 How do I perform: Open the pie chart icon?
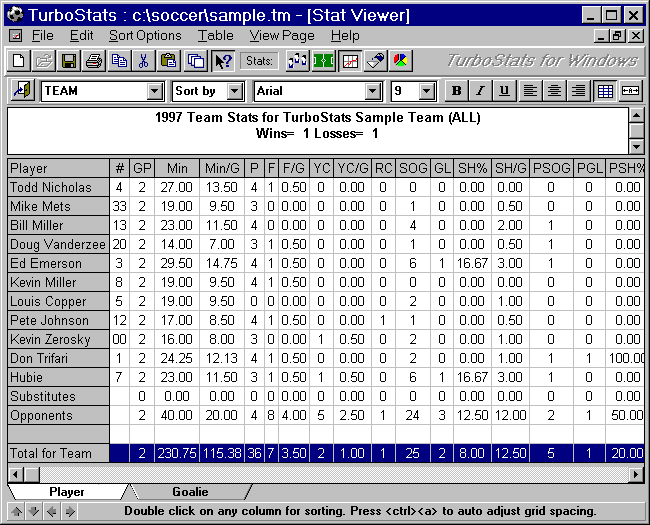[401, 61]
